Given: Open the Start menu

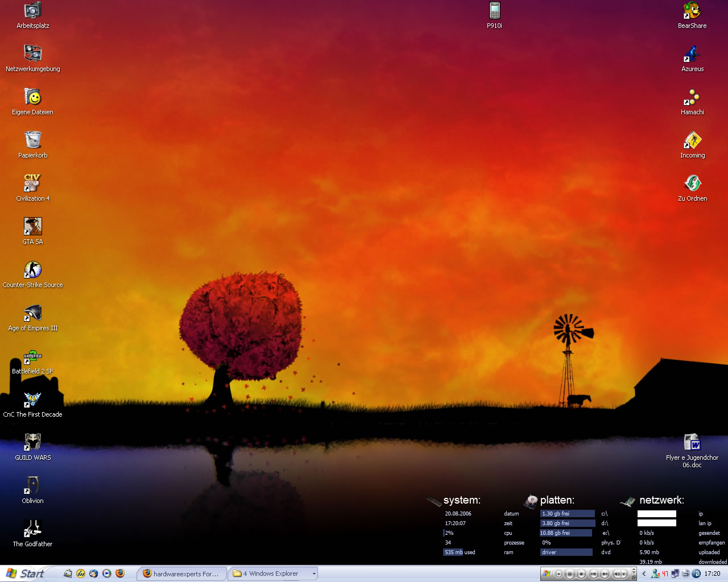Looking at the screenshot, I should click(26, 574).
